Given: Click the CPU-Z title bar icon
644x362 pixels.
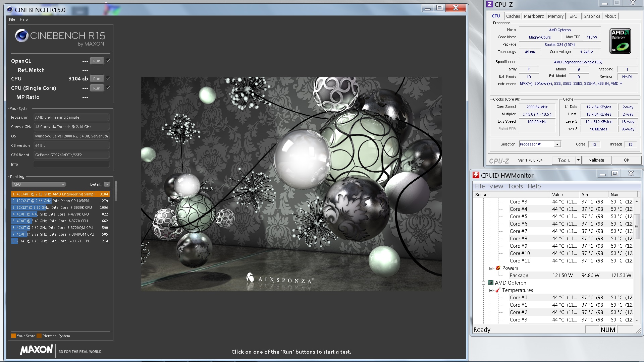Looking at the screenshot, I should [490, 4].
